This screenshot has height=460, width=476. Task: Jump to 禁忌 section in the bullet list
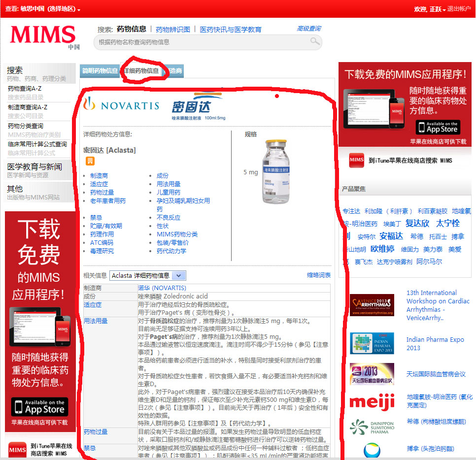coord(96,218)
